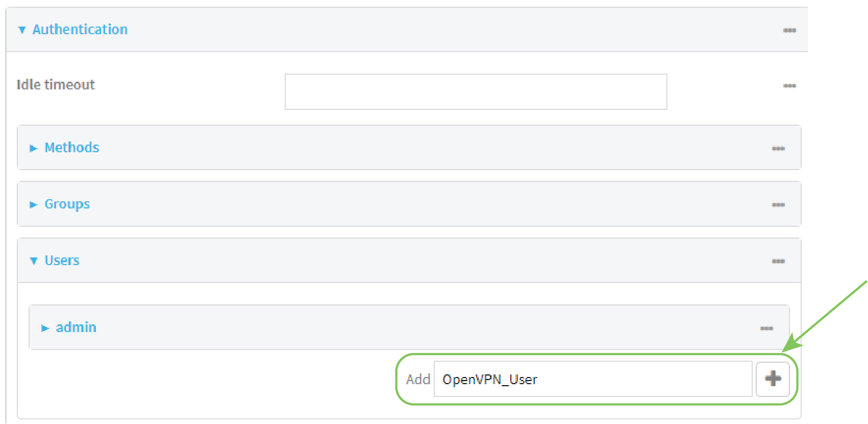Open the admin user ellipsis menu
This screenshot has height=424, width=868.
[766, 328]
